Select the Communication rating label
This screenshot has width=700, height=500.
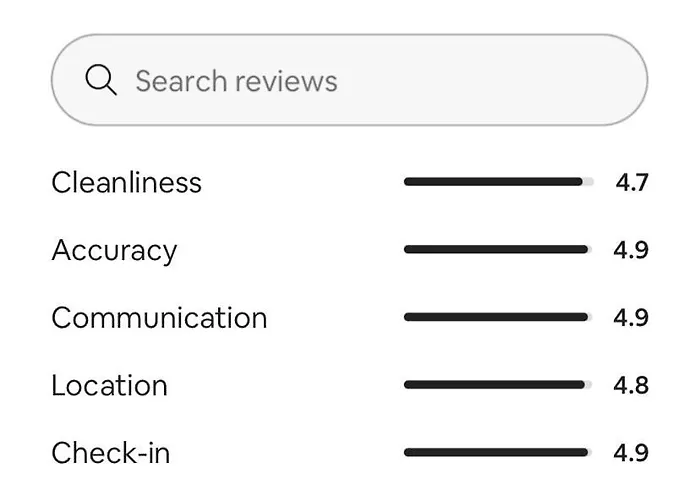click(x=159, y=318)
